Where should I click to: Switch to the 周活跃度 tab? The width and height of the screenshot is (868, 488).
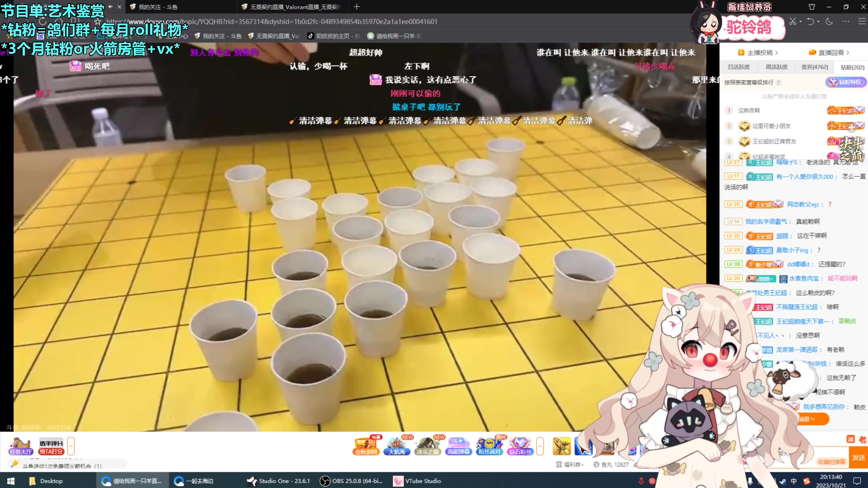click(x=776, y=67)
